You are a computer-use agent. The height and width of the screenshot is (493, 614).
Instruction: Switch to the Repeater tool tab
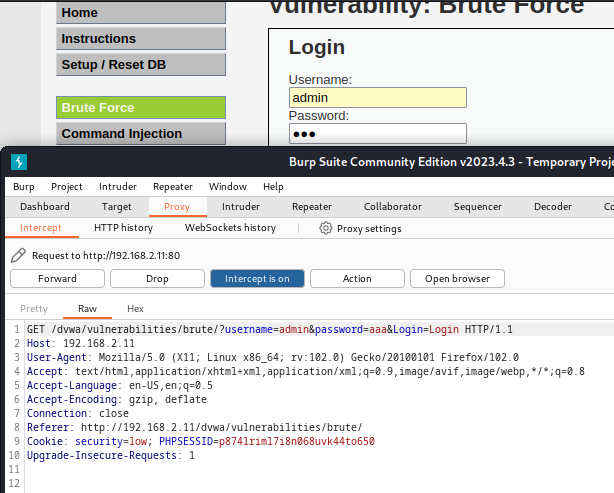[312, 206]
